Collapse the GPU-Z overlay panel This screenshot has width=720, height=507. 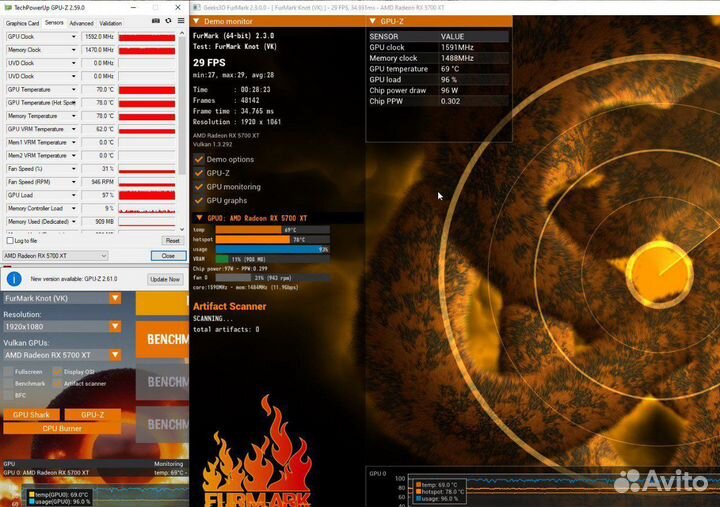(373, 21)
